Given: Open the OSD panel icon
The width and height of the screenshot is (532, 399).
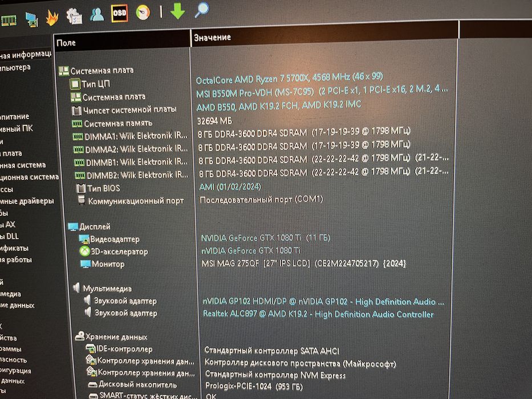Looking at the screenshot, I should pos(119,13).
